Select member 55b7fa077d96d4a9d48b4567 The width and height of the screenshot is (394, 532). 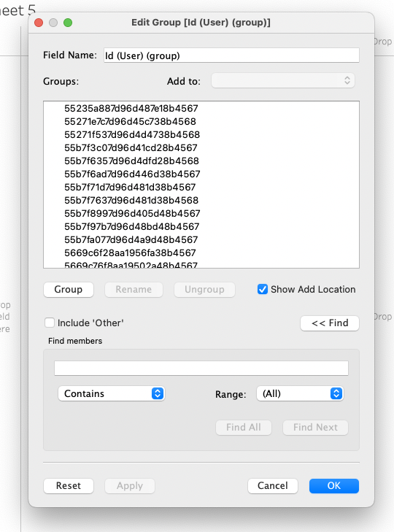131,239
